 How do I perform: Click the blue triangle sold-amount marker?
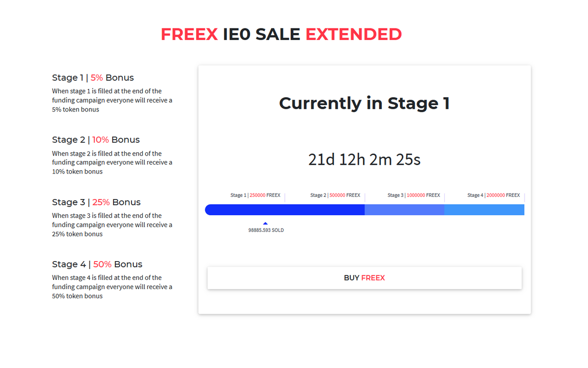[x=266, y=223]
